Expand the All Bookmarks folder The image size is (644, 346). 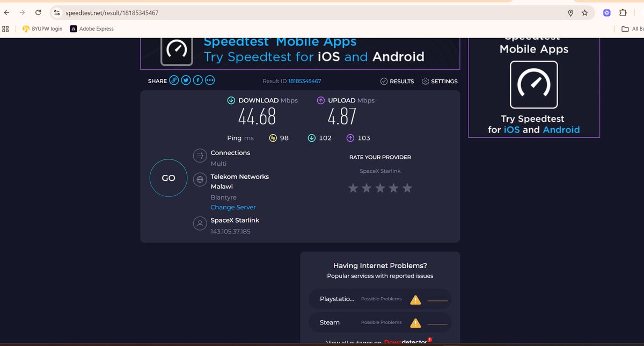(x=631, y=28)
